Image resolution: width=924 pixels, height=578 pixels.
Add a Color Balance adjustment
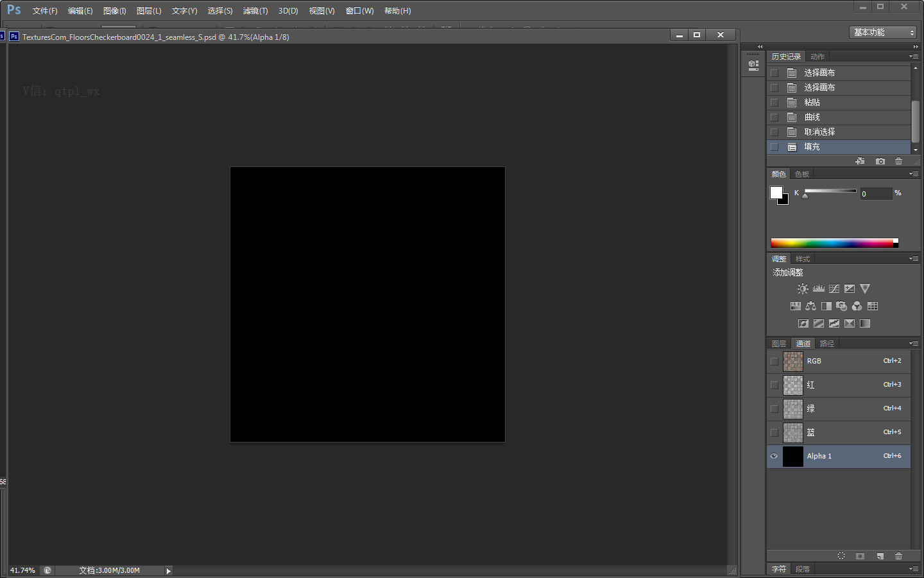(811, 306)
